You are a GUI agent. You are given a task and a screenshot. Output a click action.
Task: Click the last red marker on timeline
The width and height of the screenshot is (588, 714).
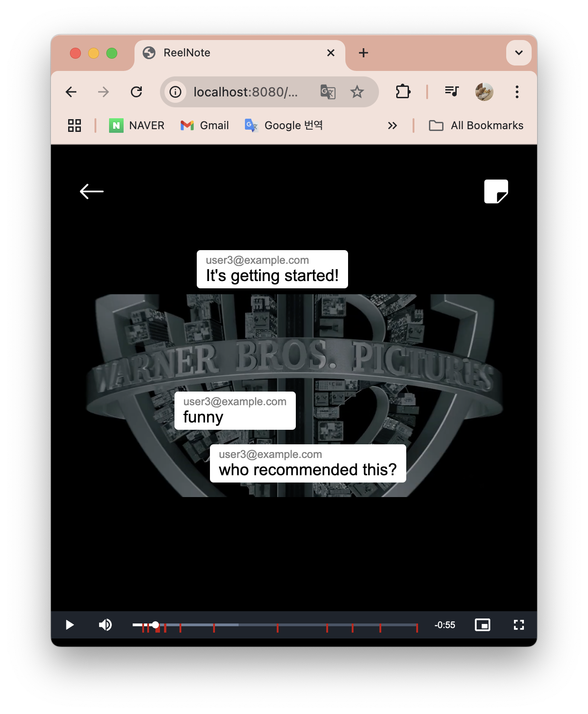point(417,628)
